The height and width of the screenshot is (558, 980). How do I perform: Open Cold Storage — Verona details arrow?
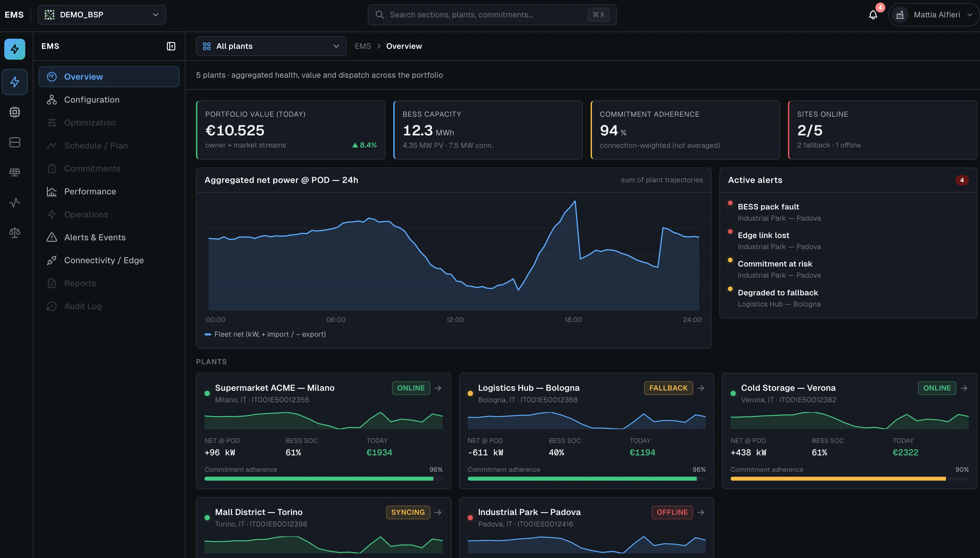pos(964,388)
